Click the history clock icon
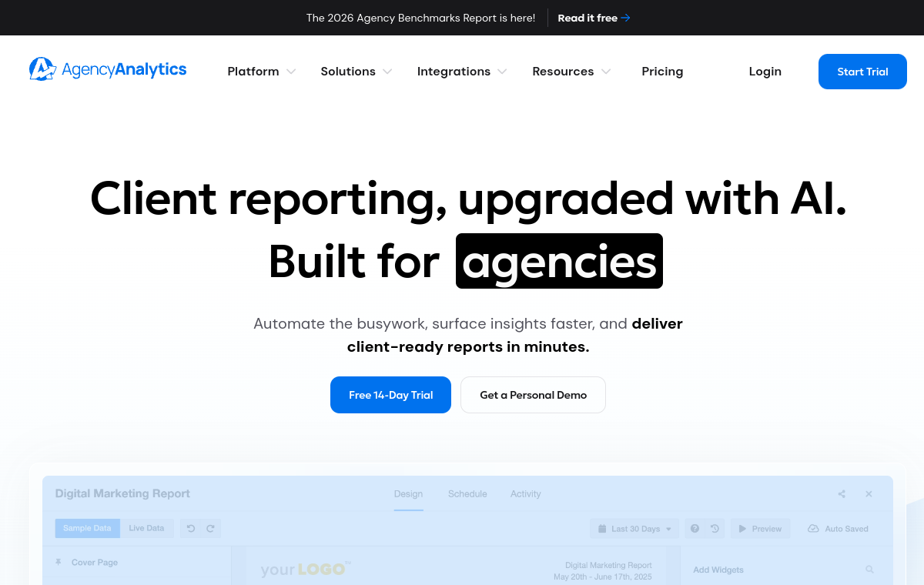 point(715,529)
